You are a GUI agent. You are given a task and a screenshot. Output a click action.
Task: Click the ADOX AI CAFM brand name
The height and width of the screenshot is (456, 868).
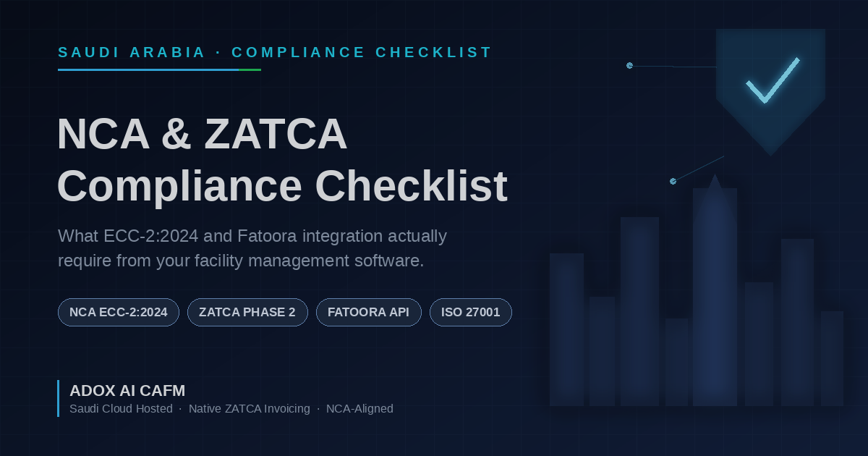[x=127, y=391]
